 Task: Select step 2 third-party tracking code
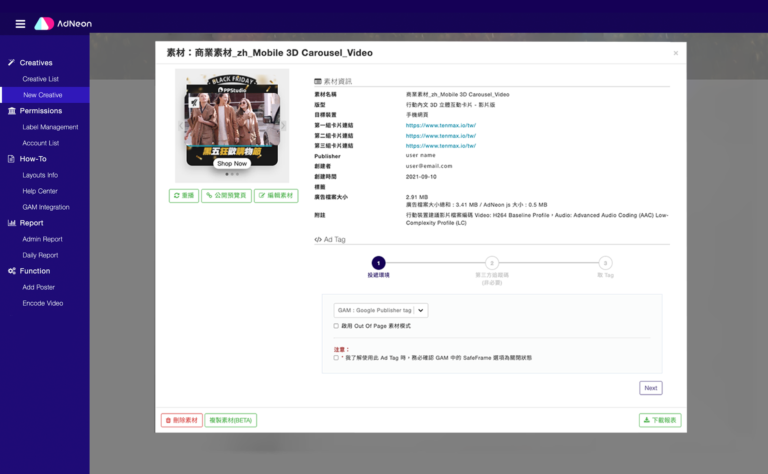pyautogui.click(x=492, y=263)
